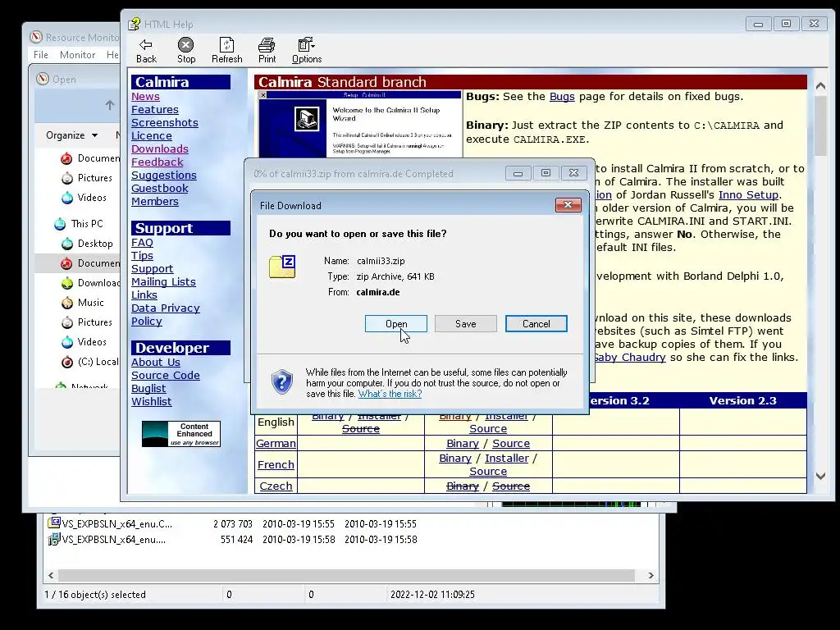The height and width of the screenshot is (630, 840).
Task: Open the Inno Setup link
Action: click(748, 195)
